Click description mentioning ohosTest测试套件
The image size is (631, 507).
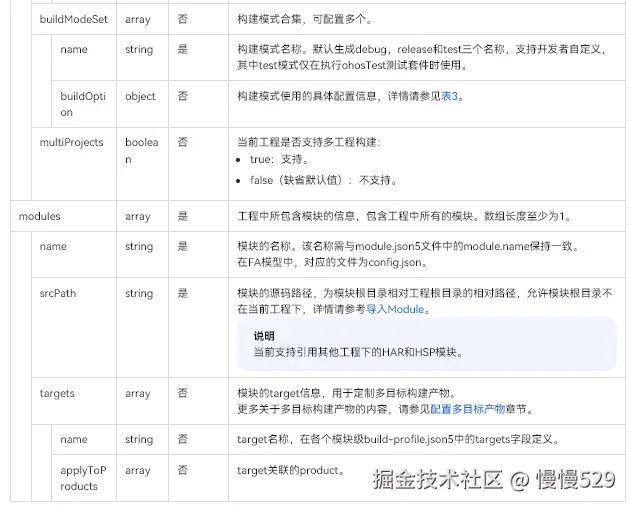tap(422, 57)
